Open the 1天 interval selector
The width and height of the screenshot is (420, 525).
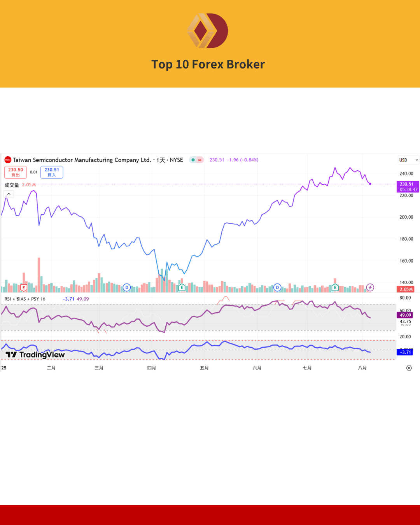pyautogui.click(x=161, y=160)
